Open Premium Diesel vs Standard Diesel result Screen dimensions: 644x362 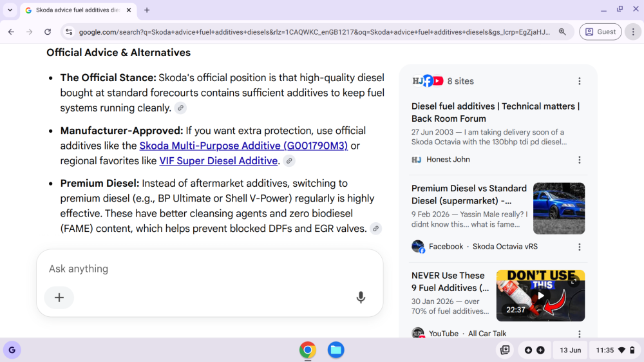[x=469, y=195]
